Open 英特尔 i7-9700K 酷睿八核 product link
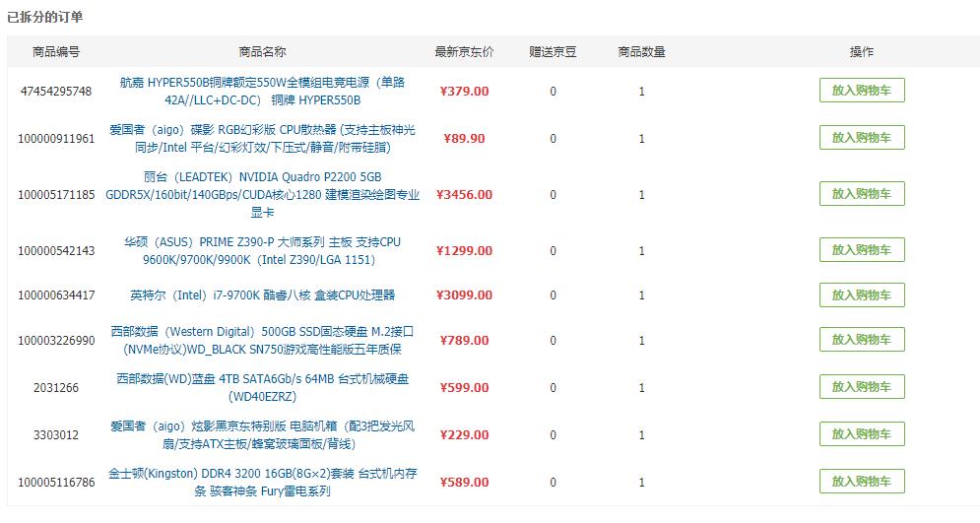The width and height of the screenshot is (980, 523). click(263, 294)
